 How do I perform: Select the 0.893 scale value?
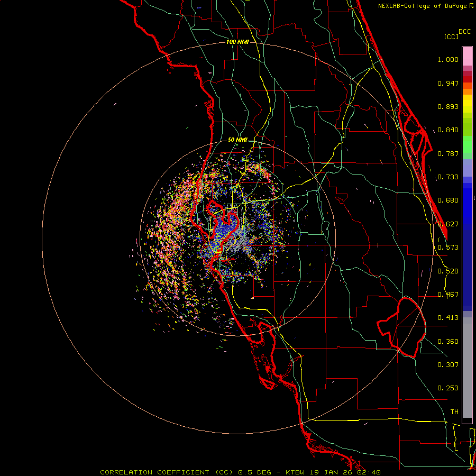[448, 106]
